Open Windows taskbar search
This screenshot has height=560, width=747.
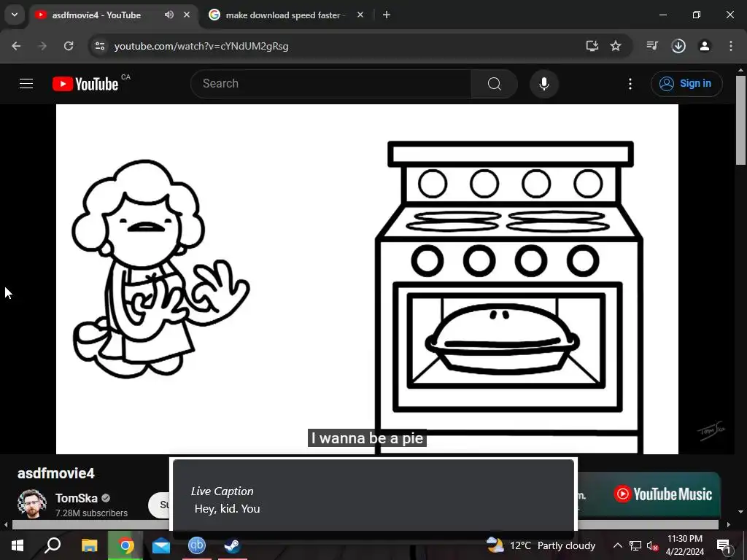click(x=53, y=545)
